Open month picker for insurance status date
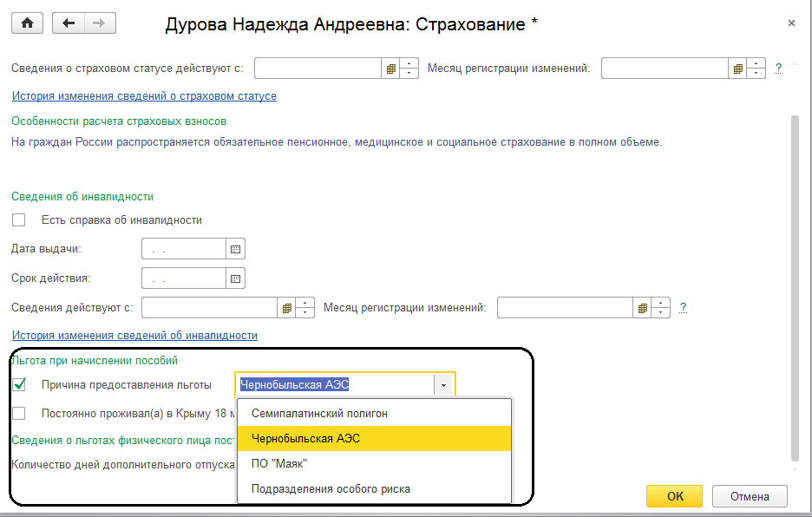 pyautogui.click(x=390, y=68)
